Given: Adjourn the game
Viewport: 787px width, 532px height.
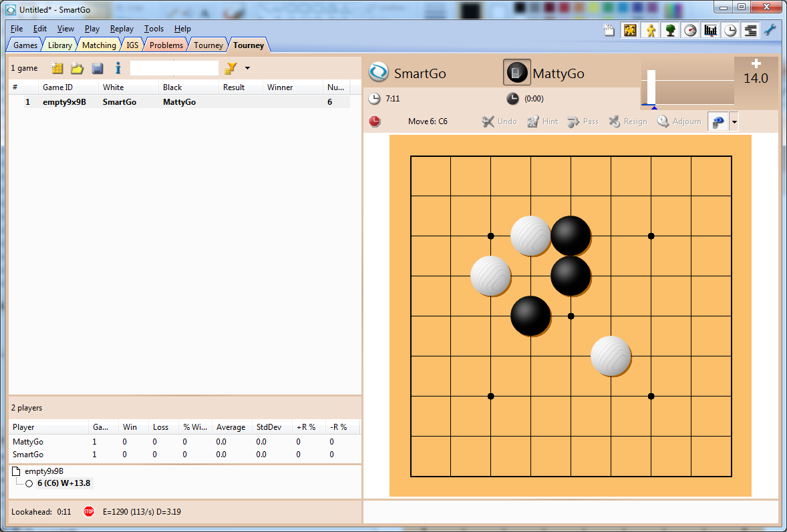Looking at the screenshot, I should [x=679, y=121].
